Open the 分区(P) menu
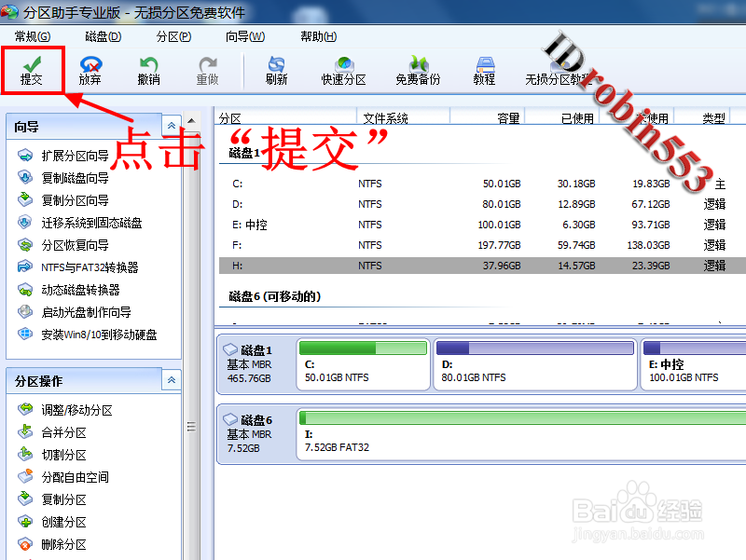This screenshot has height=560, width=746. 173,36
